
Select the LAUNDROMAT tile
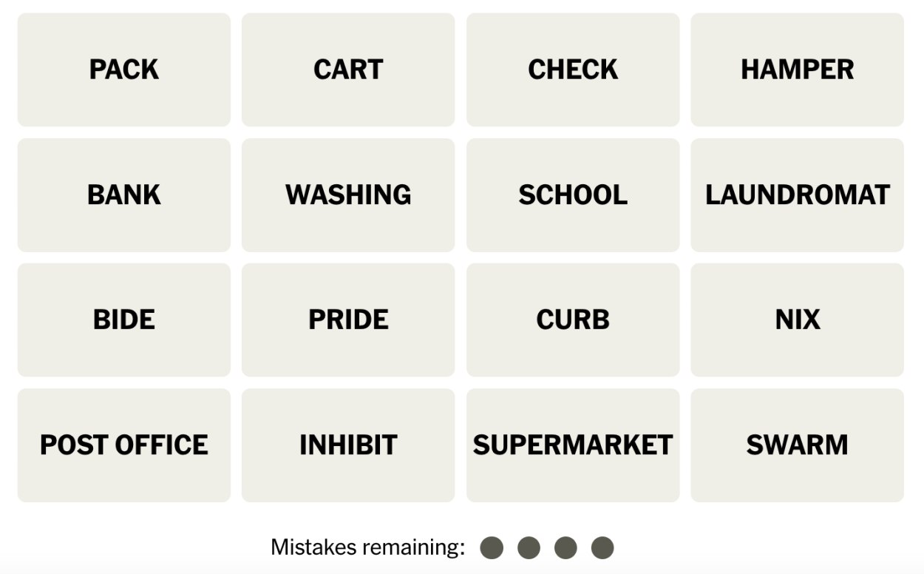pos(798,195)
